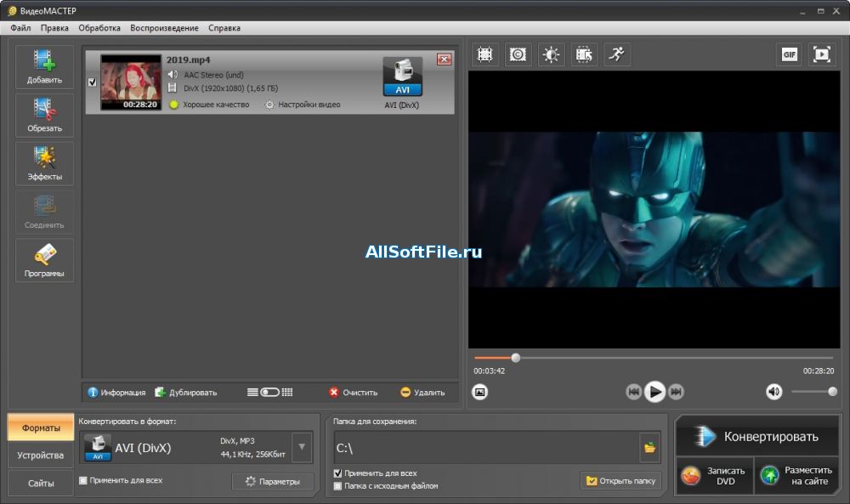Click the speed change runner icon

(x=616, y=54)
